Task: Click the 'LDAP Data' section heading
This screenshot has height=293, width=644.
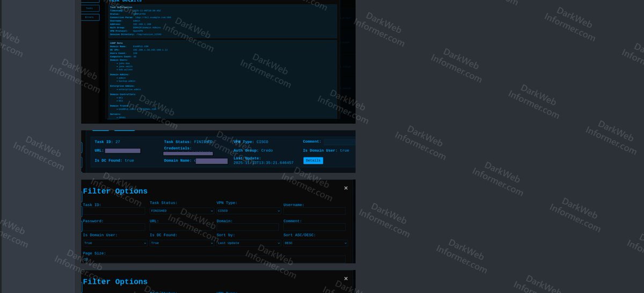Action: coord(116,43)
